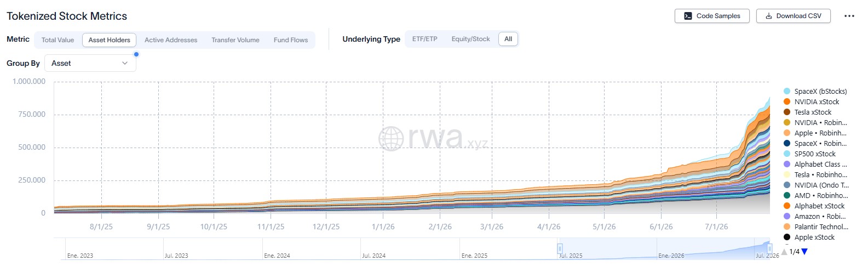The width and height of the screenshot is (868, 277).
Task: Click the rwa.xyz globe watermark logo
Action: [x=391, y=138]
